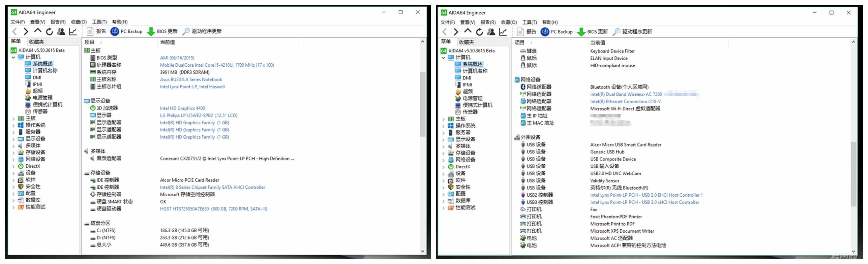
Task: Open 报告 in right window toolbar
Action: pos(527,32)
